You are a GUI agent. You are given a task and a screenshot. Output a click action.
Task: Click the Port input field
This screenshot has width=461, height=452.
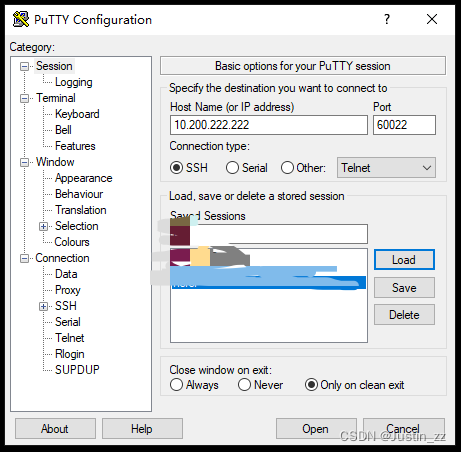(x=404, y=125)
